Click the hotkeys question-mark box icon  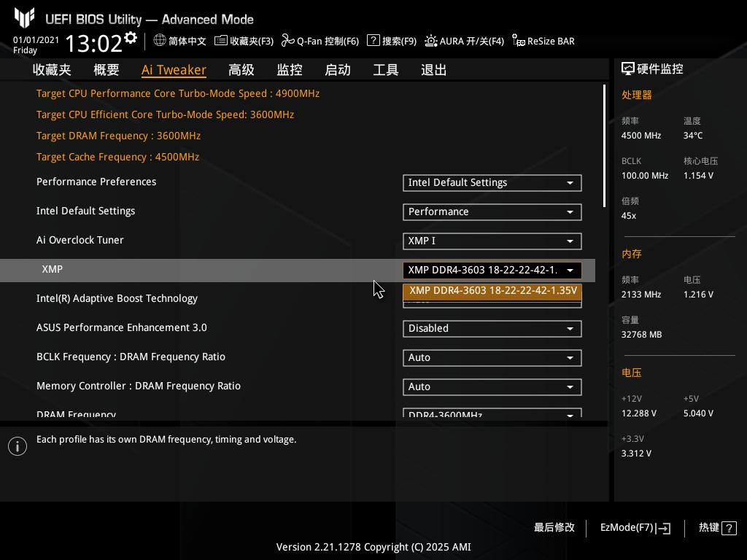point(729,528)
